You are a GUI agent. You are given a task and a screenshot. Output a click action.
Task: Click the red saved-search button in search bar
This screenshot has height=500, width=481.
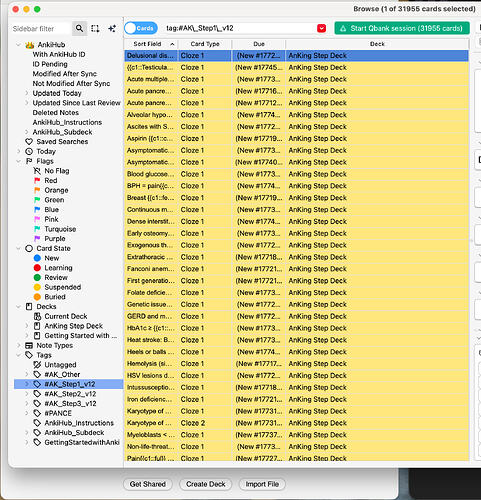pos(321,28)
